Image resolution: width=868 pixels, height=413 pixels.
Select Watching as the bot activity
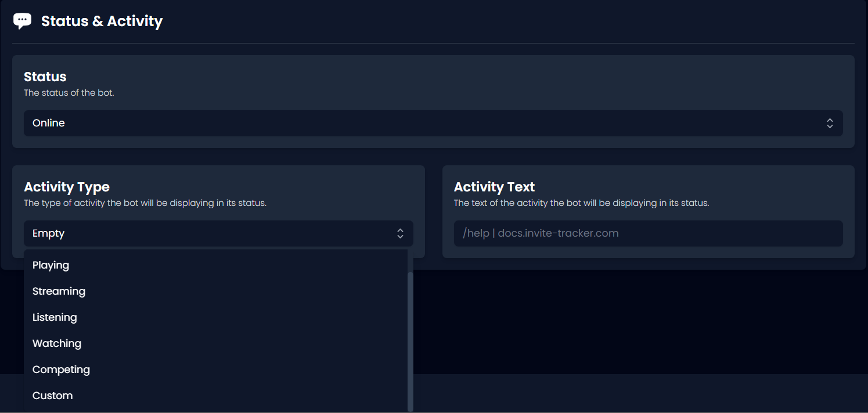pos(56,343)
